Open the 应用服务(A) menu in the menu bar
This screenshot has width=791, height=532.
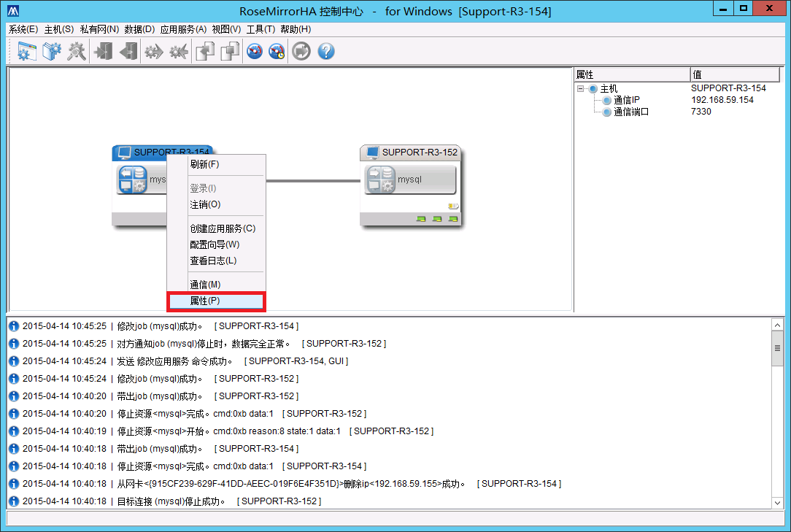183,29
